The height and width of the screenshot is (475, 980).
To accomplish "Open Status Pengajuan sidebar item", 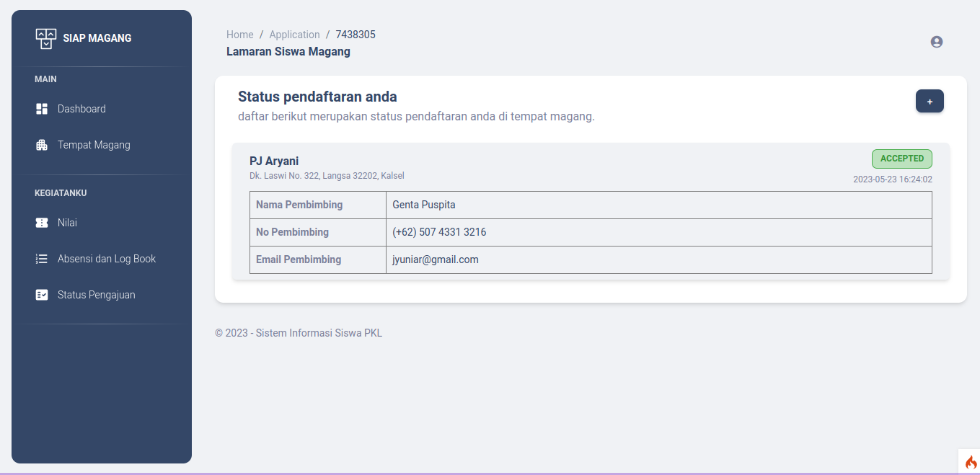I will click(x=96, y=295).
